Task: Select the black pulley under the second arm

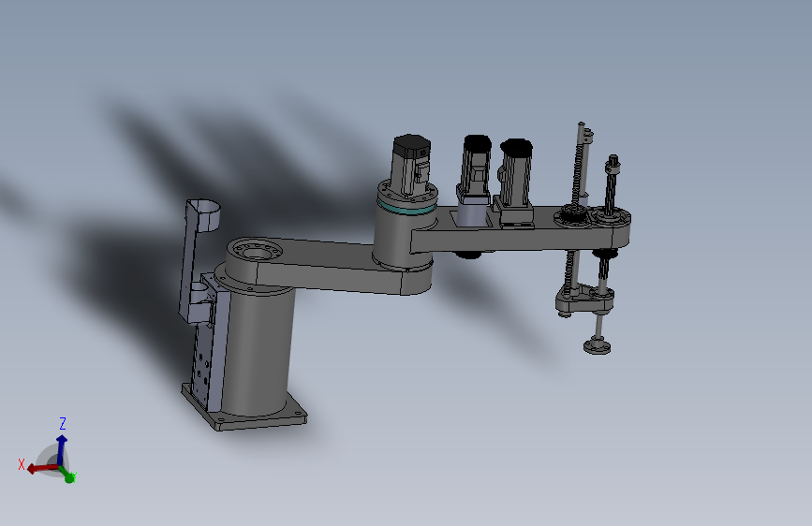Action: tap(467, 255)
